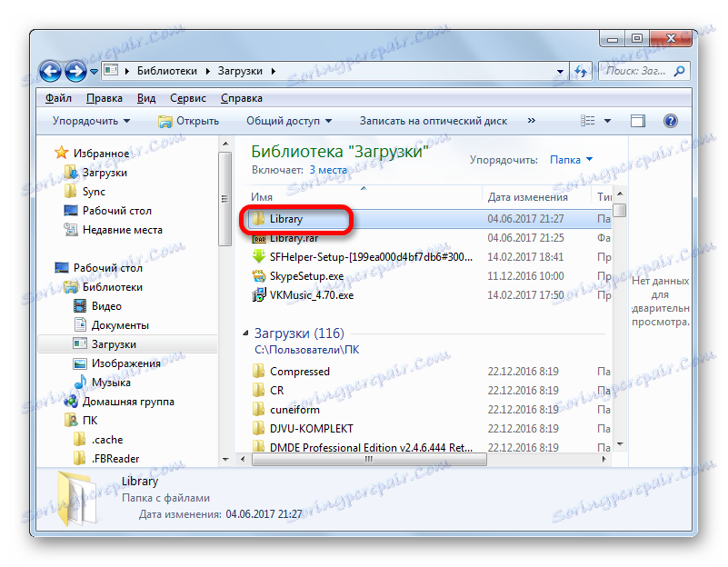This screenshot has width=728, height=567.
Task: Go back with the Back arrow button
Action: (x=50, y=72)
